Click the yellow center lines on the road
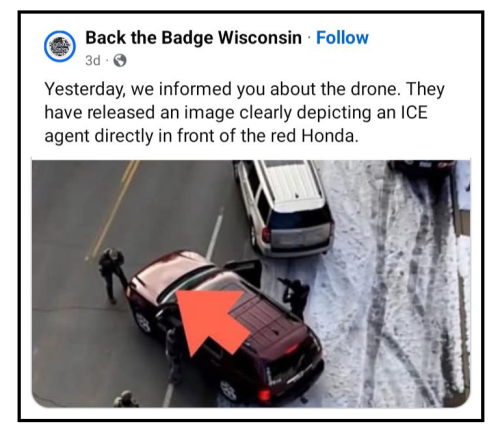This screenshot has width=500, height=428. point(112,210)
